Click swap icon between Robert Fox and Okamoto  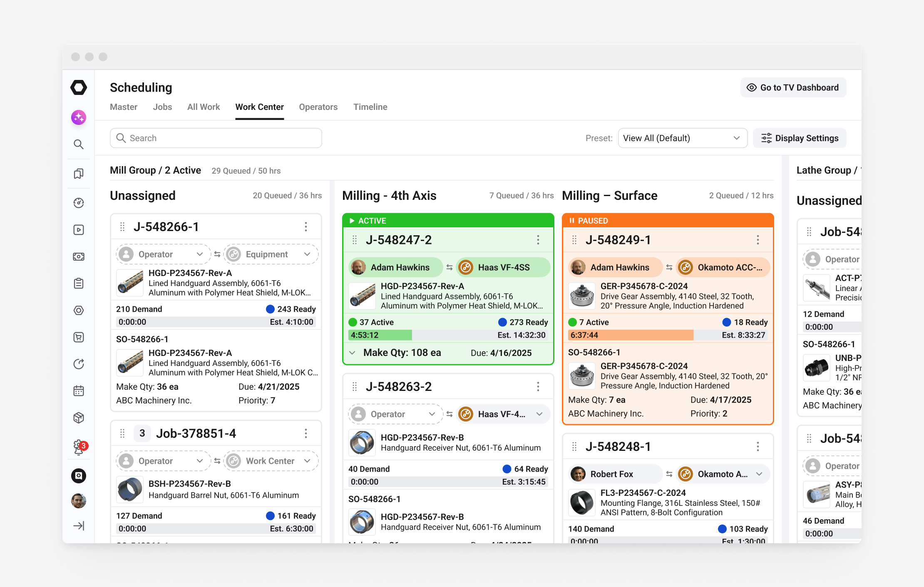669,474
